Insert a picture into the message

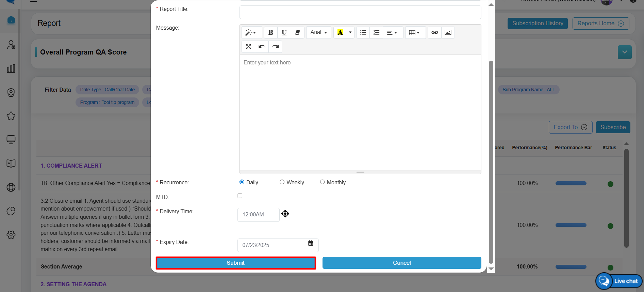pos(448,32)
